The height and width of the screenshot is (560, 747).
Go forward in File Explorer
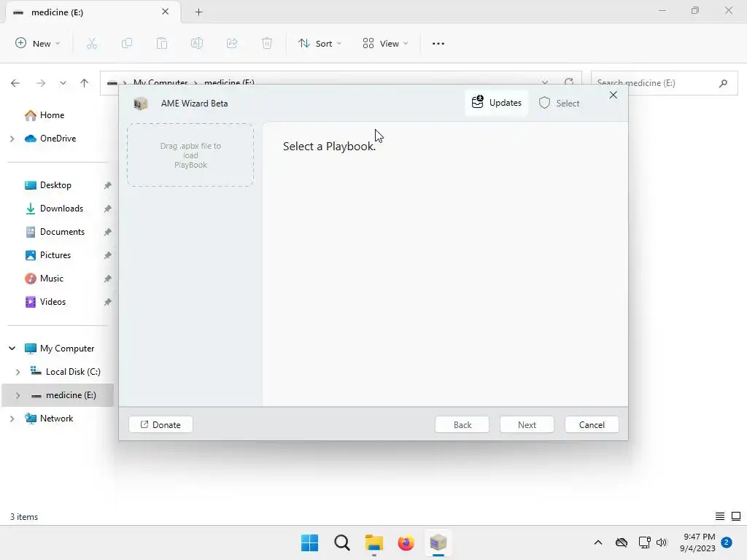pos(41,83)
